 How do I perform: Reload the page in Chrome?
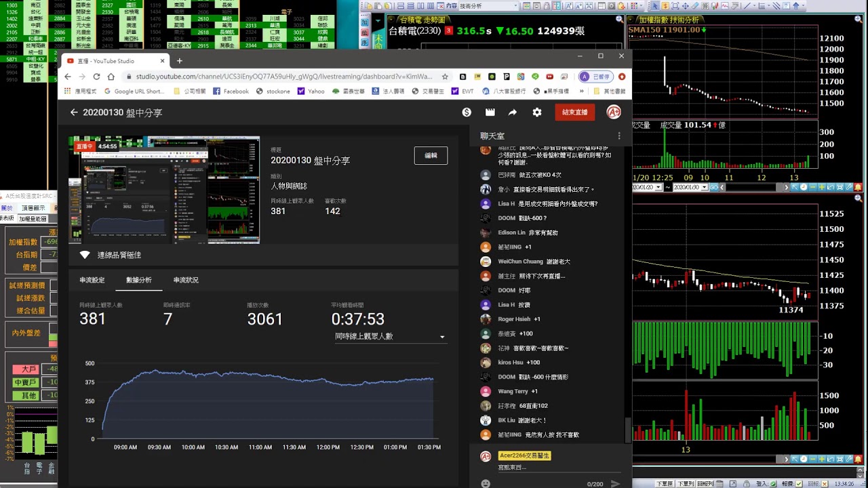pyautogui.click(x=96, y=77)
